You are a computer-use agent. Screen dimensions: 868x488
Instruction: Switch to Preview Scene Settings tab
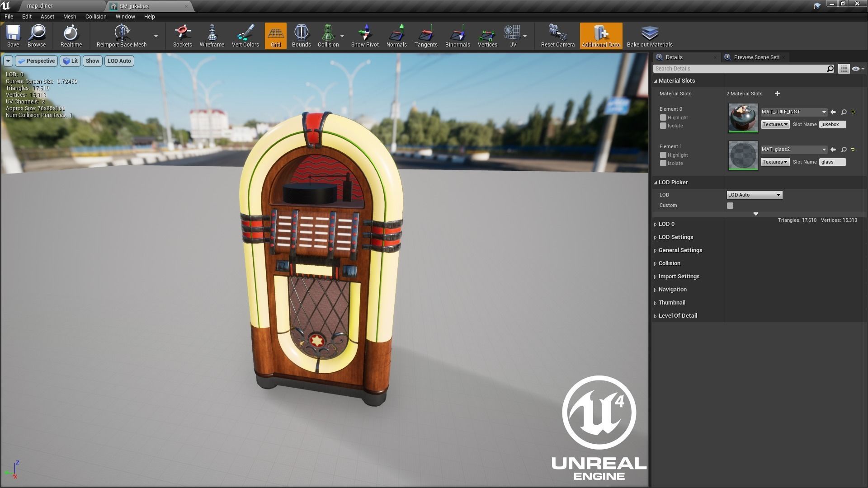point(756,57)
